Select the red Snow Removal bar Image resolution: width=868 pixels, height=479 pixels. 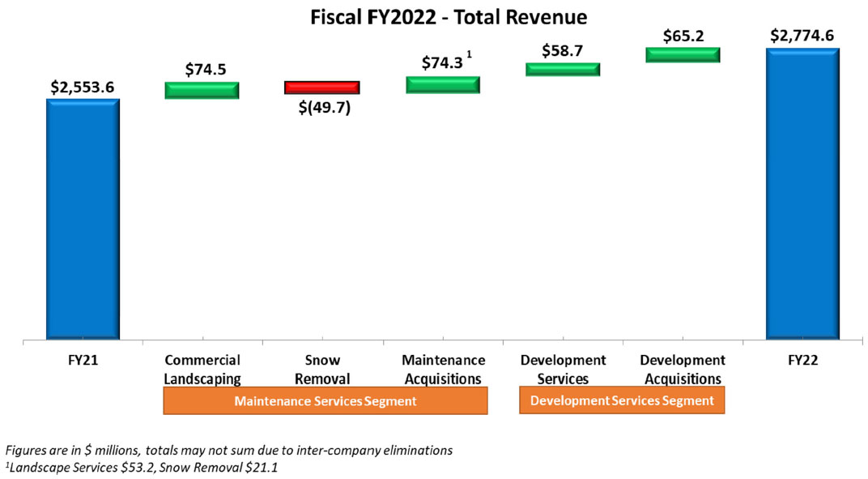point(321,88)
